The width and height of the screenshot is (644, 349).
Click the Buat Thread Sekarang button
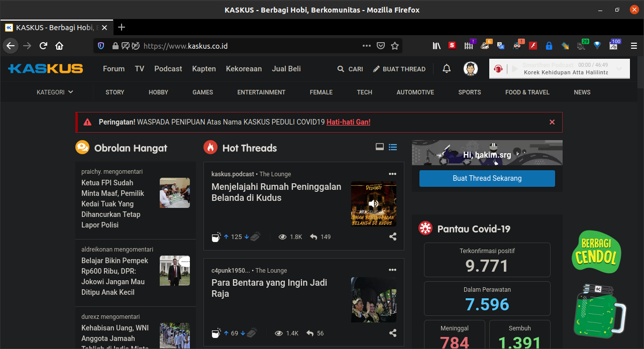[x=487, y=178]
